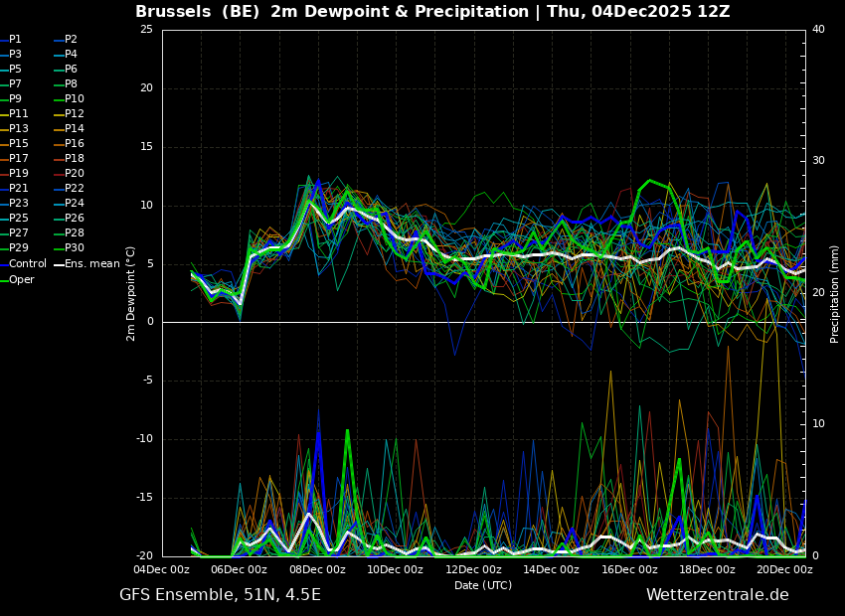Click the P27 legend line swatch
The image size is (845, 616).
(4, 233)
